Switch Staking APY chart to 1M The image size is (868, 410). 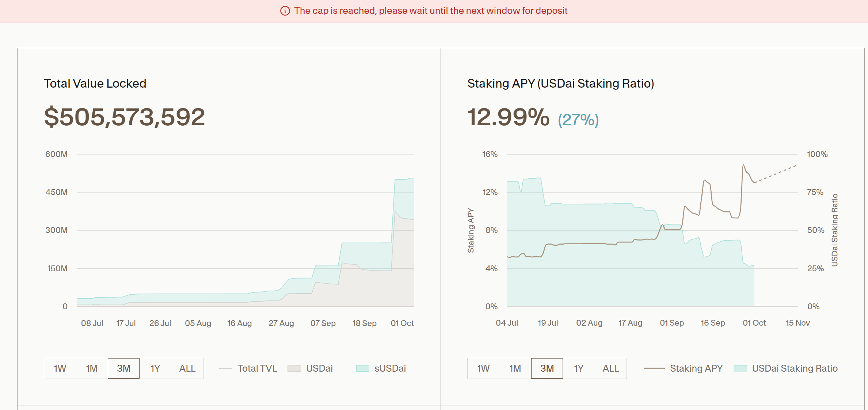(515, 368)
